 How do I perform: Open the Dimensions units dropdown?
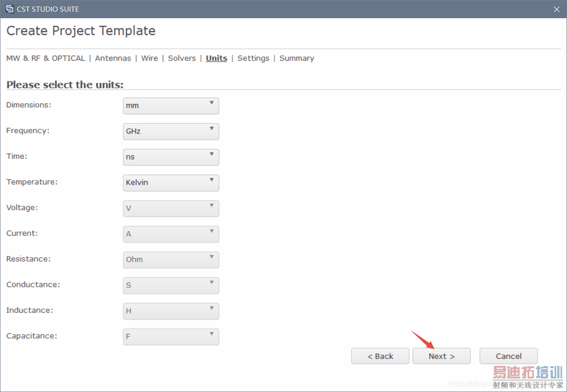tap(171, 105)
